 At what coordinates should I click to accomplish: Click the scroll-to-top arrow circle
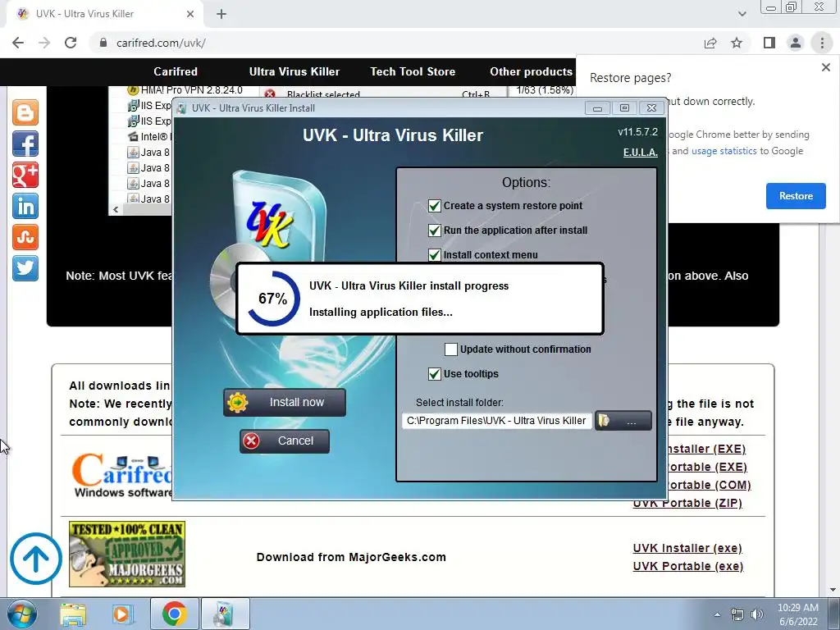click(x=36, y=558)
